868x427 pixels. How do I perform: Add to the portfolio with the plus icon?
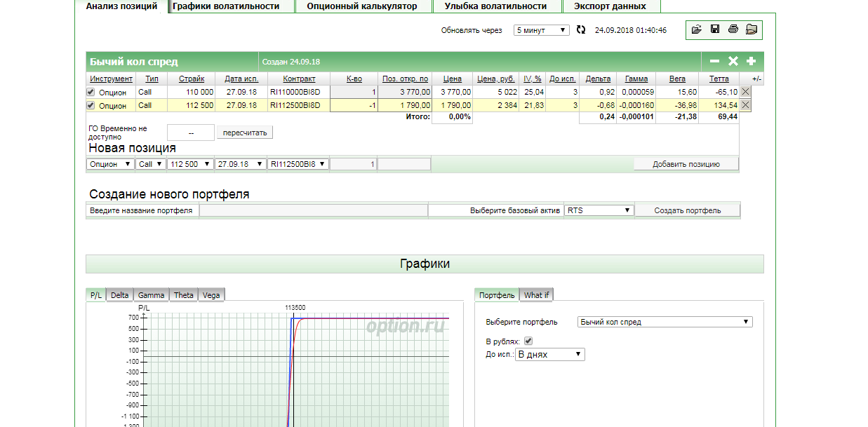[751, 62]
